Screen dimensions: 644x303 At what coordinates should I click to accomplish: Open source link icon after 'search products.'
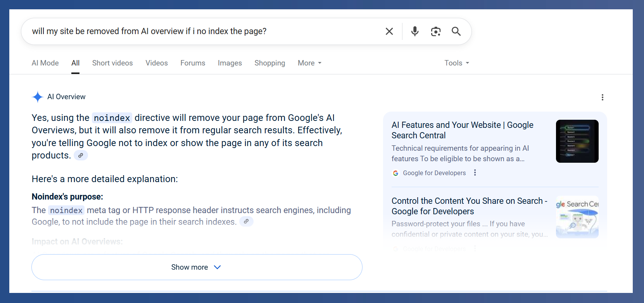point(81,155)
